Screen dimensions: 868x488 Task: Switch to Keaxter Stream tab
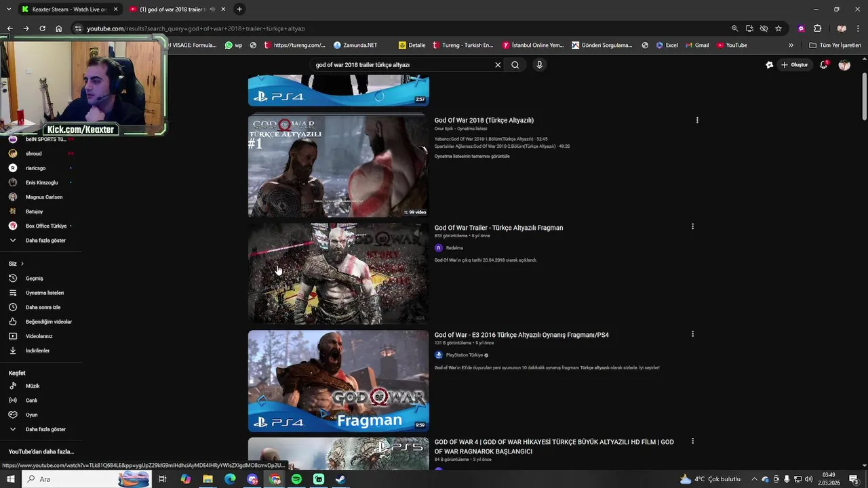click(x=64, y=9)
